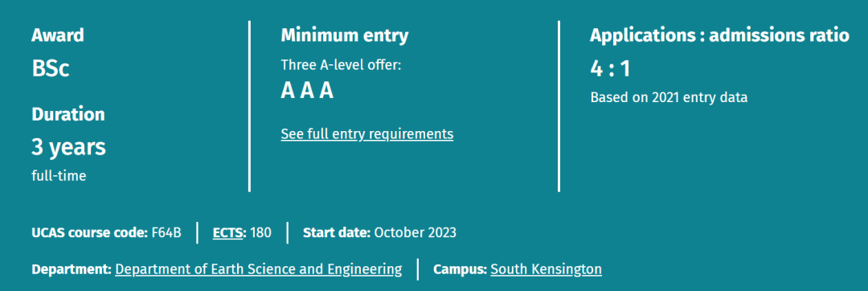Click Applications : admissions ratio heading
Image resolution: width=868 pixels, height=291 pixels.
[719, 35]
